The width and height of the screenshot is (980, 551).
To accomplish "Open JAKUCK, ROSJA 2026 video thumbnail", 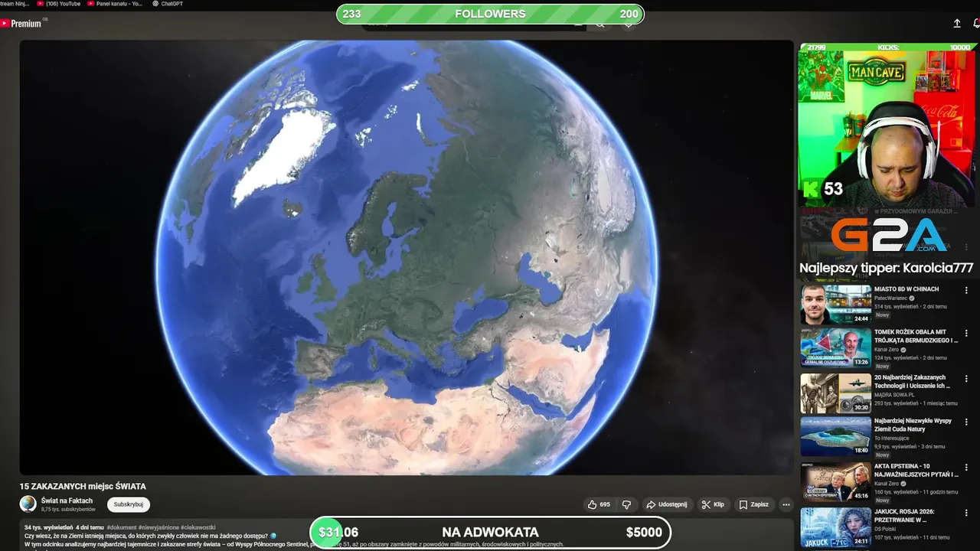I will (836, 527).
